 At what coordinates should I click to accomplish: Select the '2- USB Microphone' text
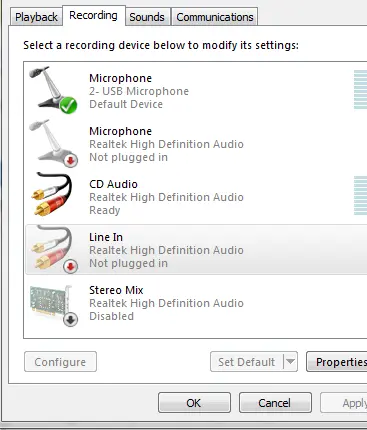click(139, 91)
